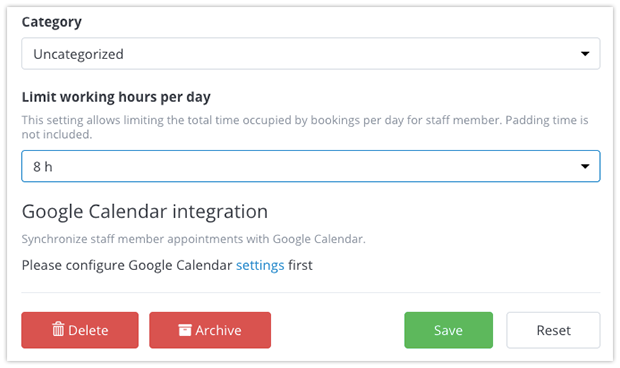Click the horizontal divider above the buttons
Screen dimensions: 620x368
click(311, 293)
